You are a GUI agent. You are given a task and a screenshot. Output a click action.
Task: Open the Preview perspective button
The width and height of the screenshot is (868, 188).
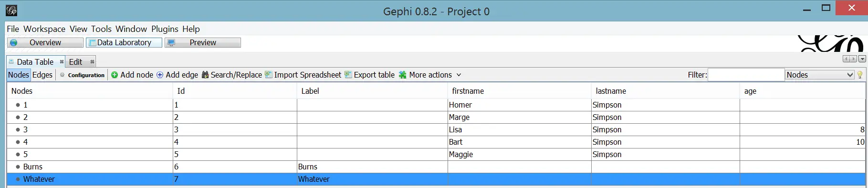[x=203, y=42]
